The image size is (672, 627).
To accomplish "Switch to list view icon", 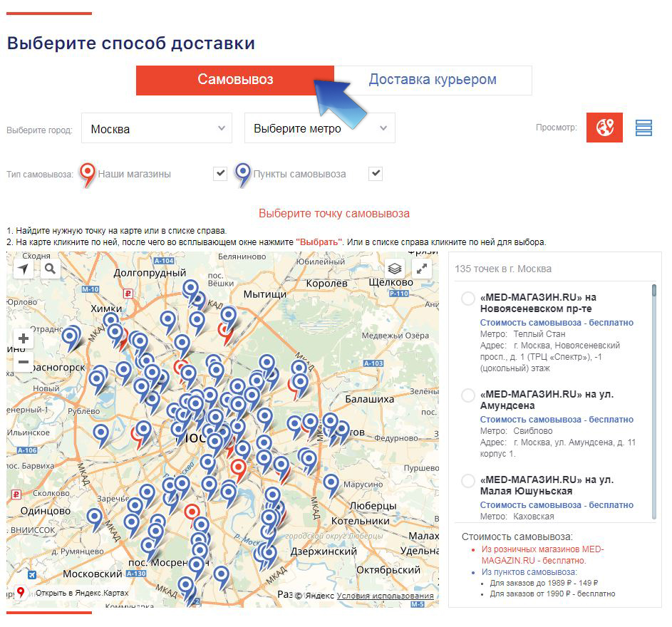I will tap(643, 128).
